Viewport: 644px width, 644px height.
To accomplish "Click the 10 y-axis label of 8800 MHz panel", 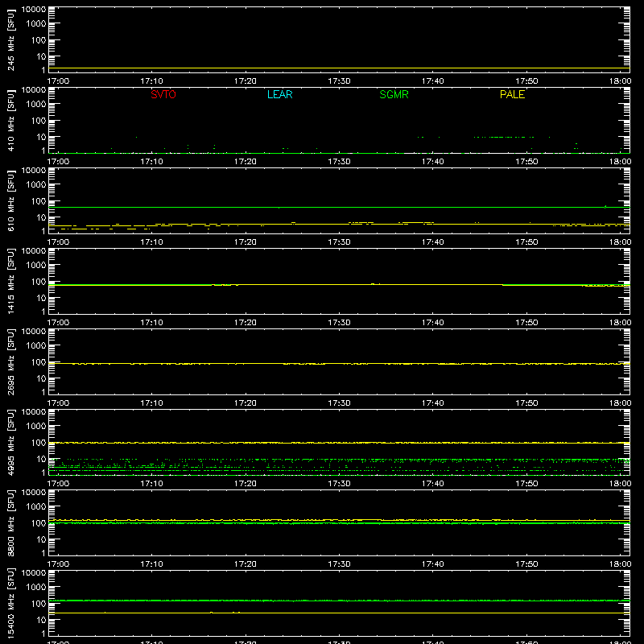I will [x=41, y=539].
